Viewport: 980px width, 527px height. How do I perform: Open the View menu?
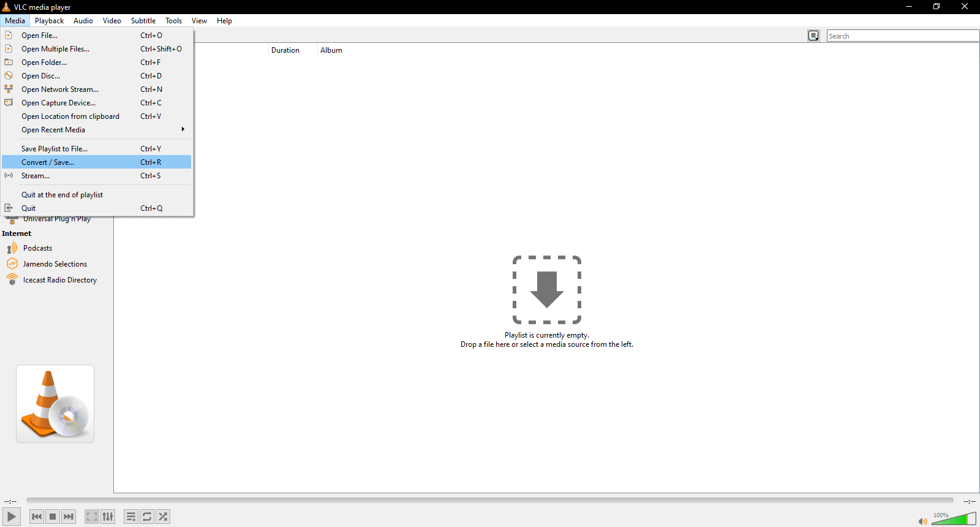(x=199, y=20)
